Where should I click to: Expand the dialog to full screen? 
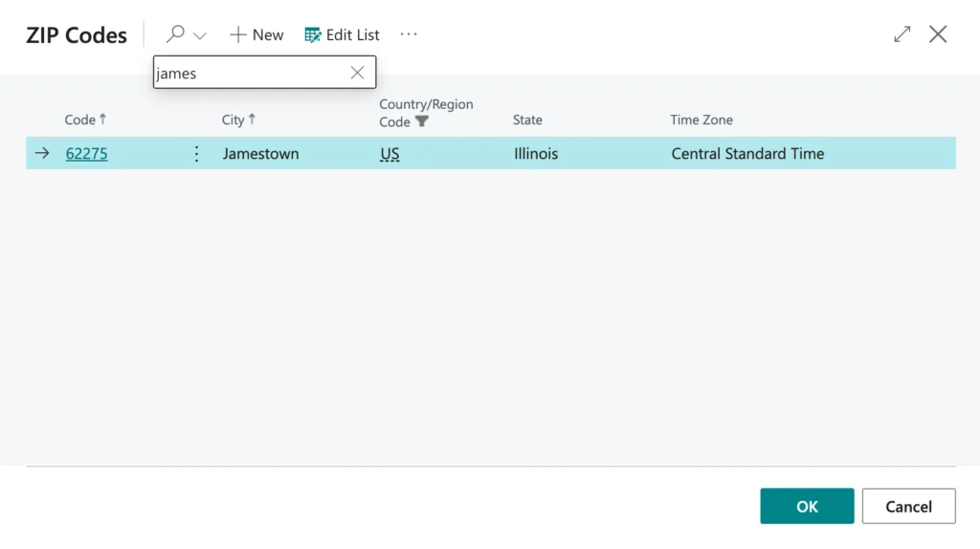click(x=902, y=34)
